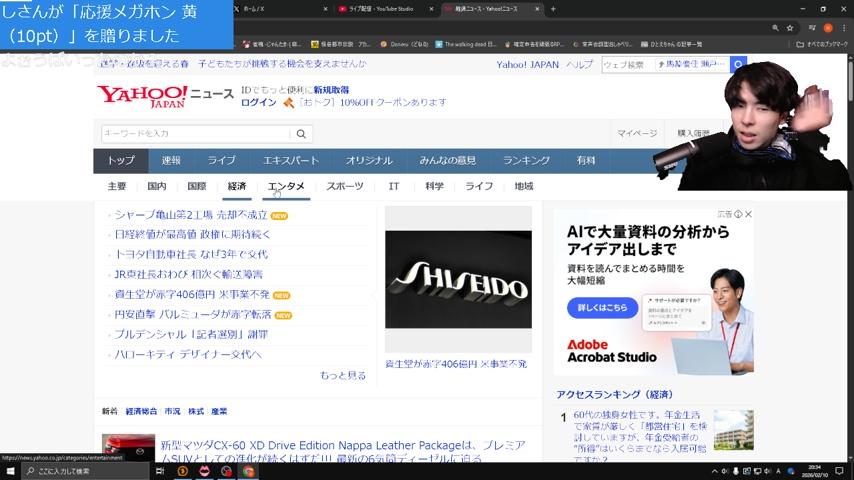Viewport: 854px width, 480px height.
Task: Open the 市況 subcategory link
Action: click(173, 411)
